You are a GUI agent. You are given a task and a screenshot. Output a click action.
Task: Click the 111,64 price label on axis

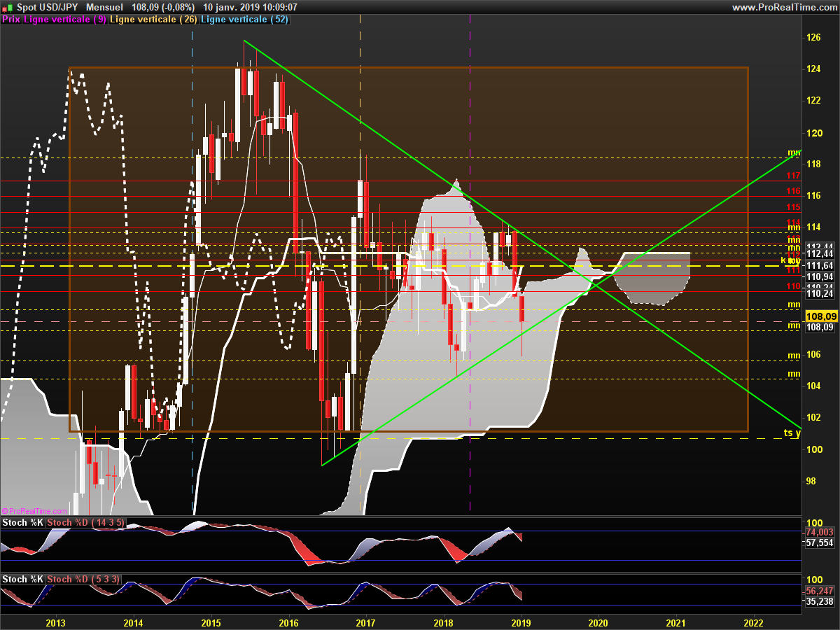pyautogui.click(x=820, y=265)
